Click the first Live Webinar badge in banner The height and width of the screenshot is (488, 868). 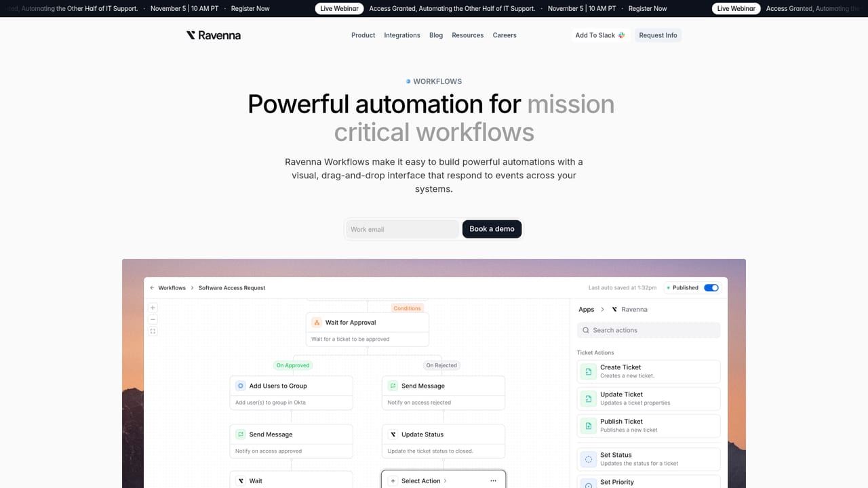(340, 9)
